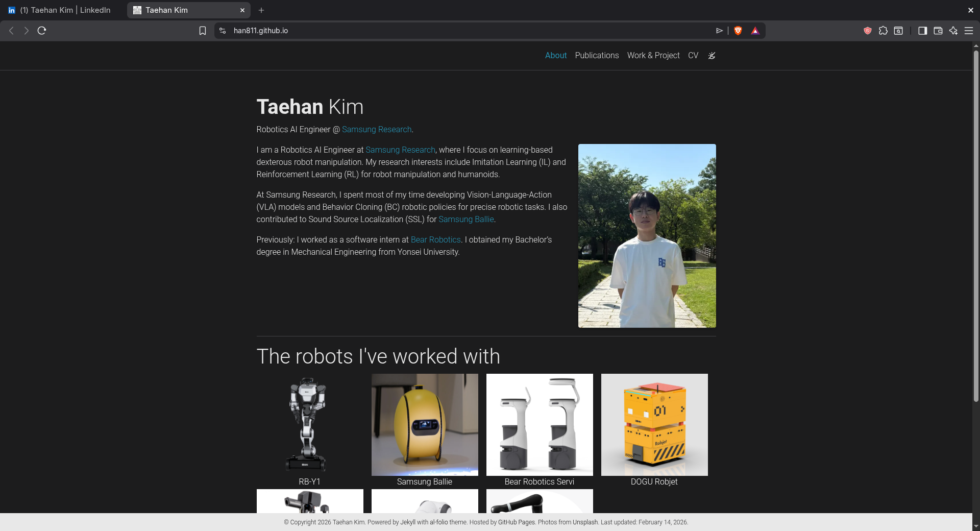Toggle the browser sidebar panel

pyautogui.click(x=922, y=31)
